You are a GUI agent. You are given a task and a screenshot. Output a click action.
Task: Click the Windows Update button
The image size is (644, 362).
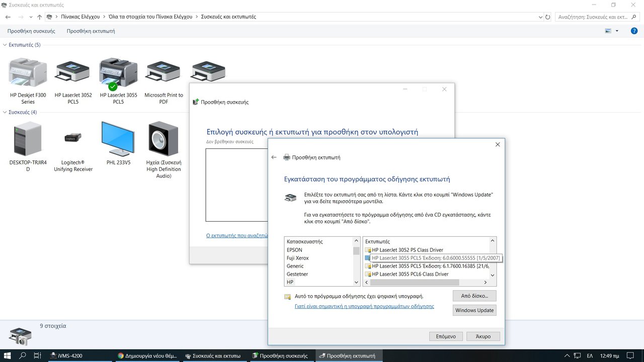tap(474, 310)
